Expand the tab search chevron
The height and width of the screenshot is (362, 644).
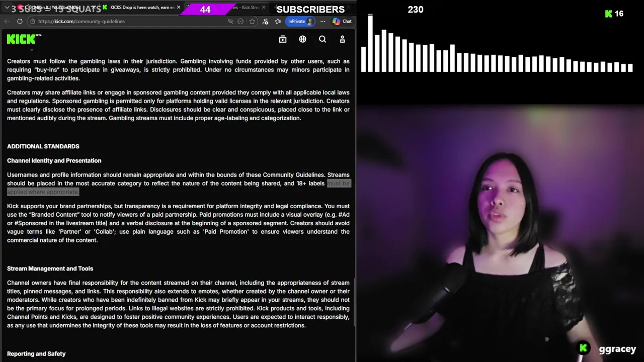[x=7, y=8]
